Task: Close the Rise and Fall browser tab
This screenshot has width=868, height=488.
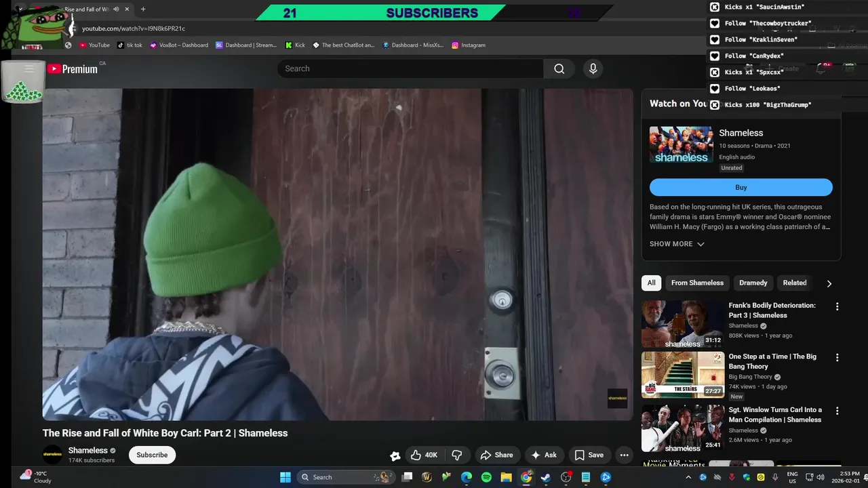Action: click(x=127, y=9)
